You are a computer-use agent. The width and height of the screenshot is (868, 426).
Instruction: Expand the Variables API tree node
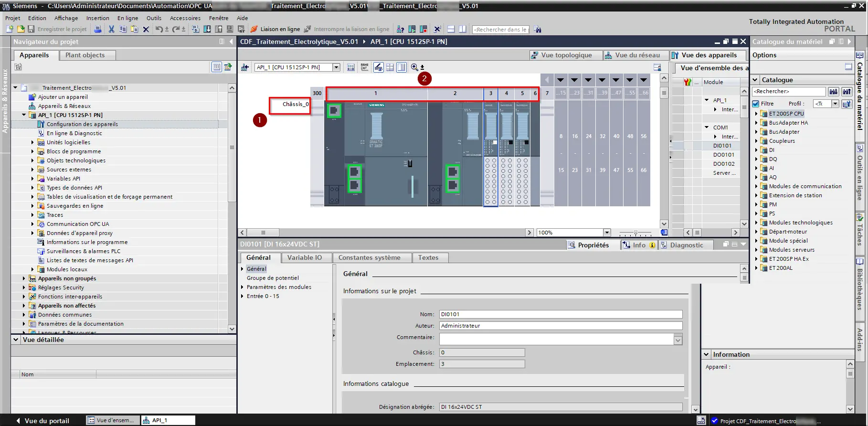[32, 179]
